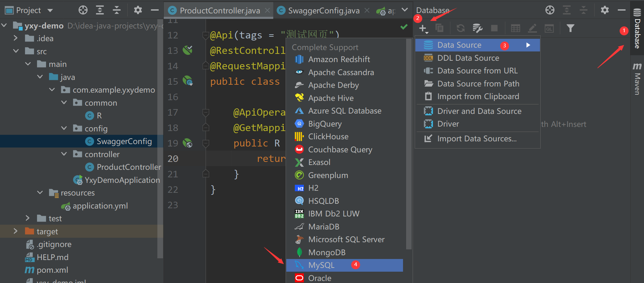Viewport: 644px width, 283px height.
Task: Show hidden editor tabs dropdown
Action: (405, 10)
